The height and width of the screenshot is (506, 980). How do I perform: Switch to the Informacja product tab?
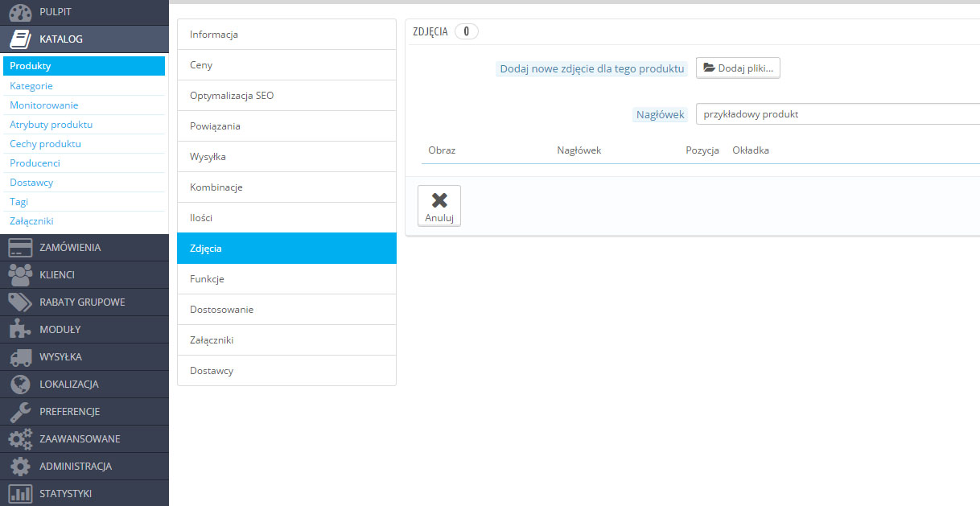[x=286, y=35]
